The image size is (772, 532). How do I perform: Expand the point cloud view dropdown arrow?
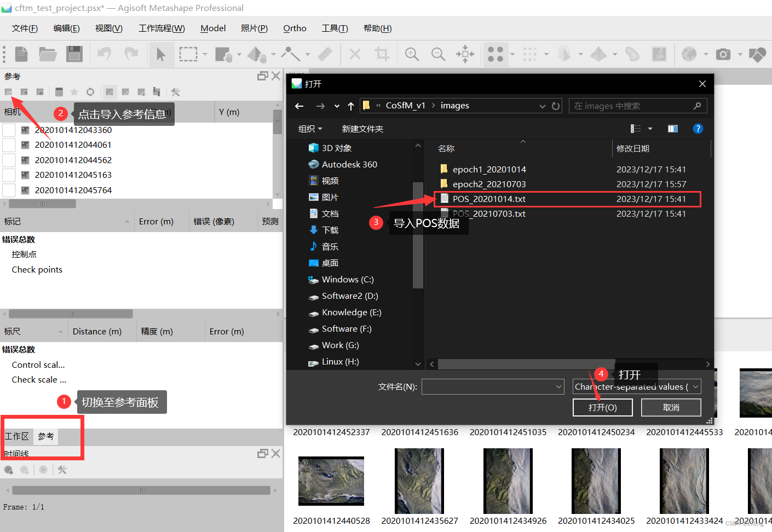click(x=512, y=54)
